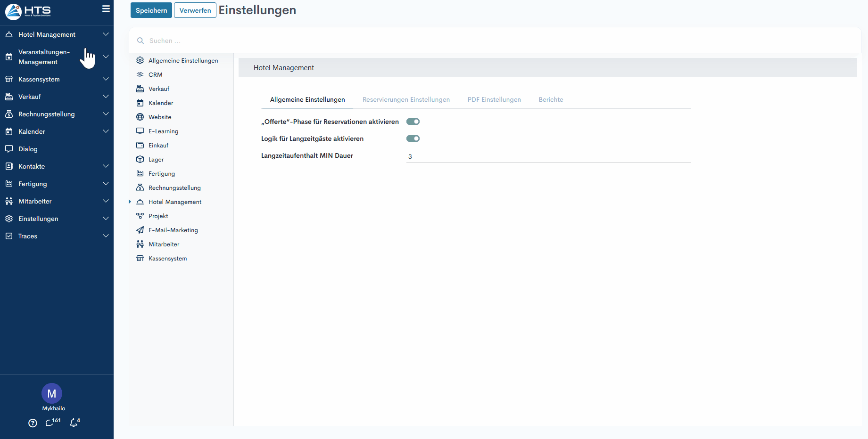The width and height of the screenshot is (868, 439).
Task: Open the help question mark icon
Action: (x=33, y=423)
